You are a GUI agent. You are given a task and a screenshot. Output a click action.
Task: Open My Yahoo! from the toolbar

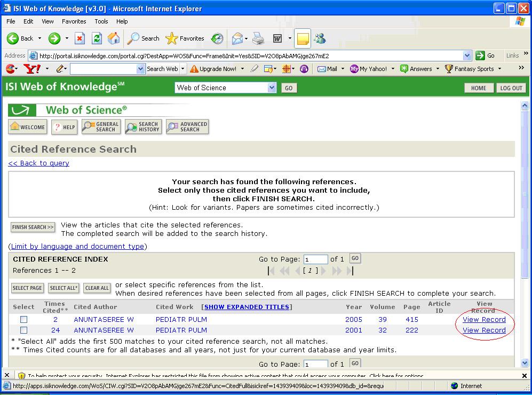coord(369,69)
